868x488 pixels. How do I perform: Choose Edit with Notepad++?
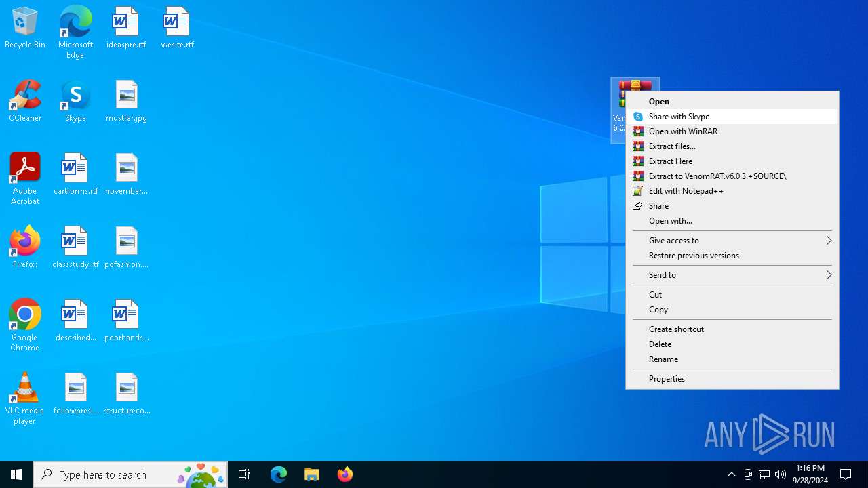tap(732, 191)
